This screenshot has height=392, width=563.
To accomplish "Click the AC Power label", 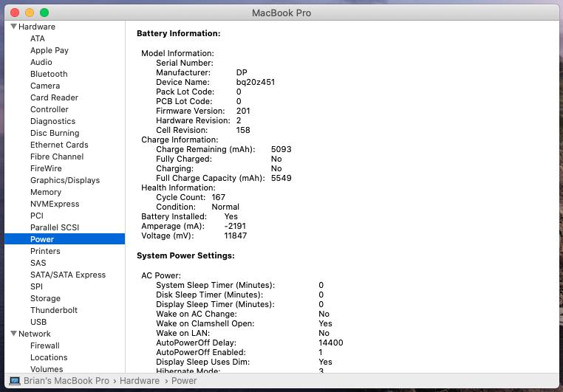I will (x=161, y=275).
